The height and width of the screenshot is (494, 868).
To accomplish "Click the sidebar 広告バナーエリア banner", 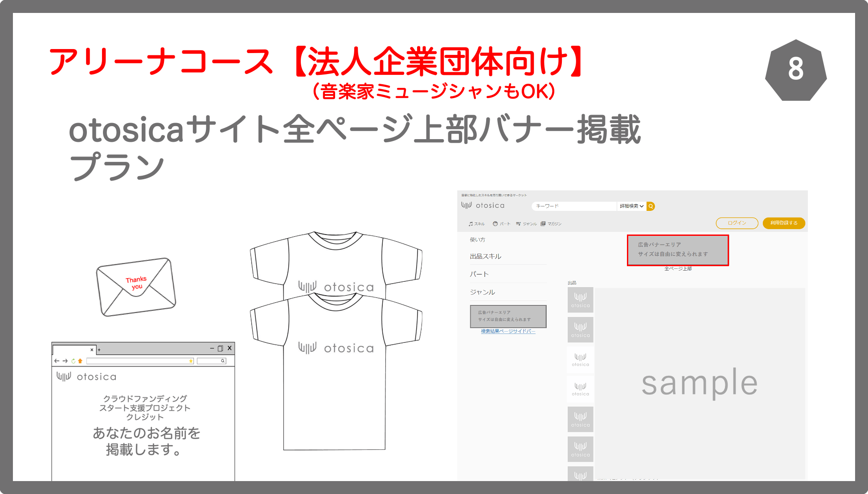I will point(508,316).
